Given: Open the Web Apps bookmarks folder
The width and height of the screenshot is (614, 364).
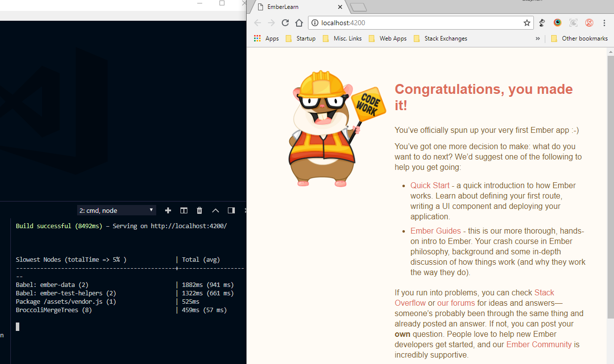Looking at the screenshot, I should point(388,39).
